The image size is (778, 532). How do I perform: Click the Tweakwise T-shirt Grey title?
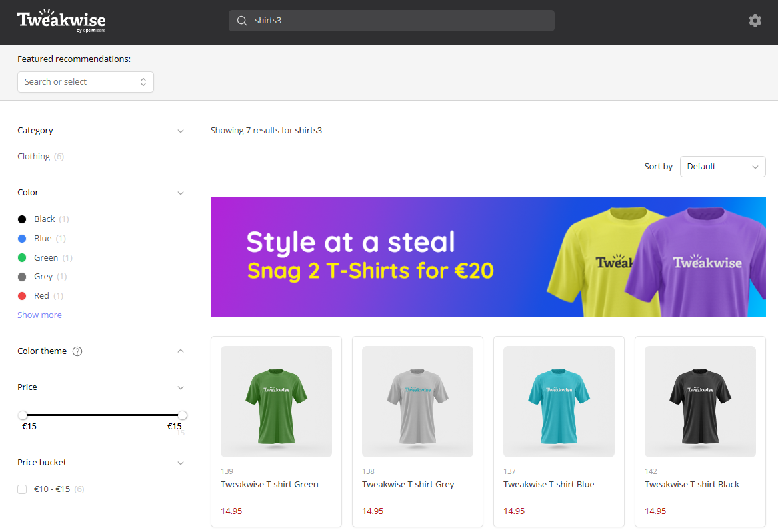408,485
